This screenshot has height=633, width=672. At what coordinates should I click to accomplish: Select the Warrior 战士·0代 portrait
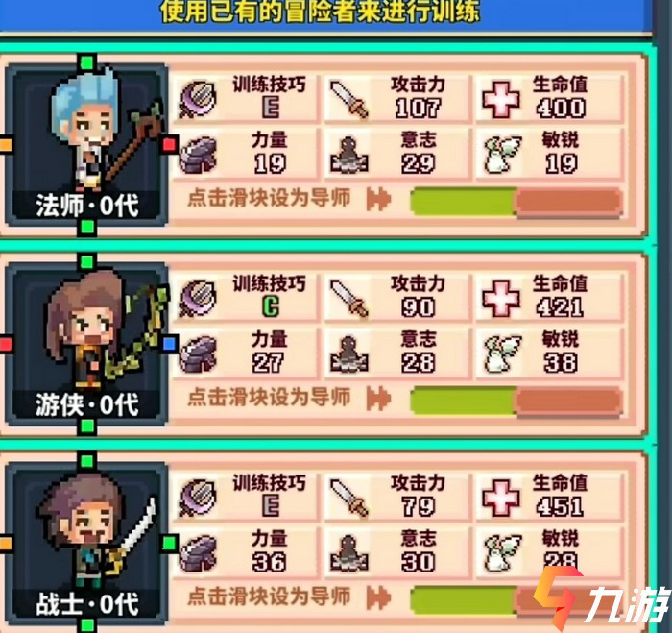coord(87,544)
